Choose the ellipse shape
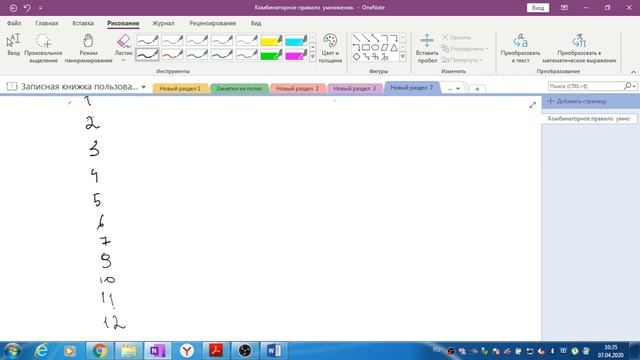This screenshot has width=640, height=360. point(375,47)
